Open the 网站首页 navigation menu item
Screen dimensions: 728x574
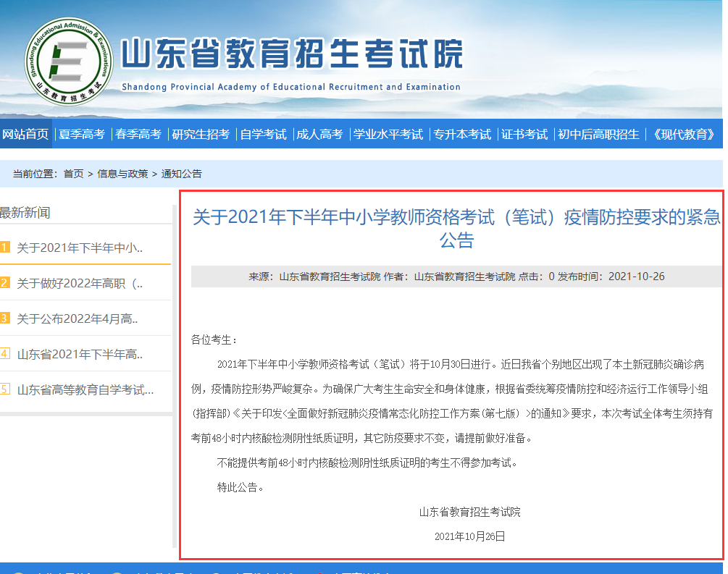pos(27,134)
